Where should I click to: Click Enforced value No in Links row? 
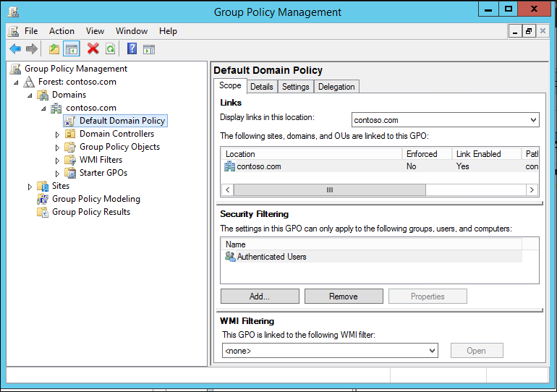[x=412, y=166]
